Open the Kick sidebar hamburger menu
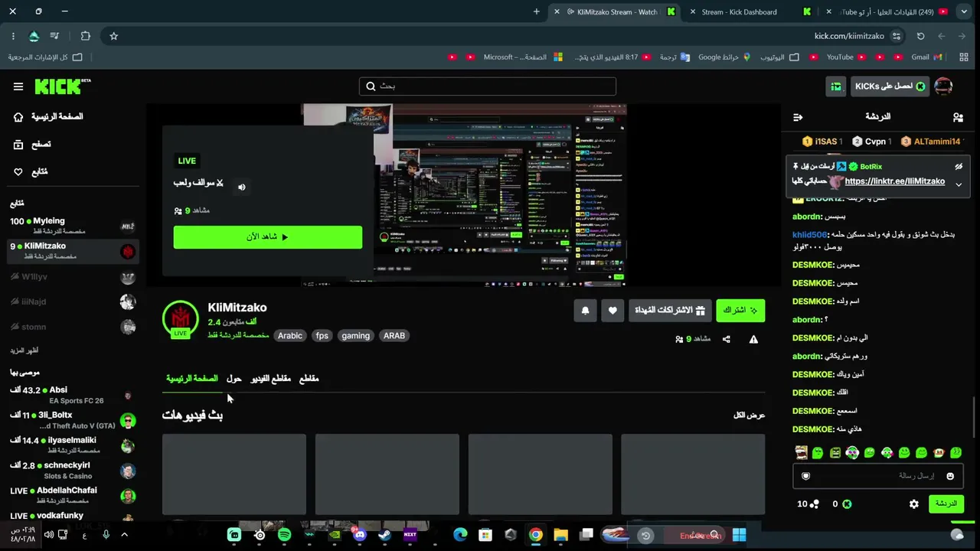Screen dimensions: 980x551 [18, 86]
